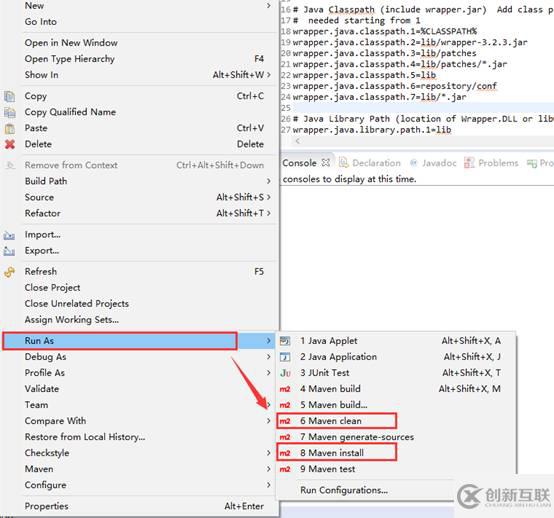Screen dimensions: 554x518
Task: Click the JUnit Test Ju icon
Action: point(285,373)
